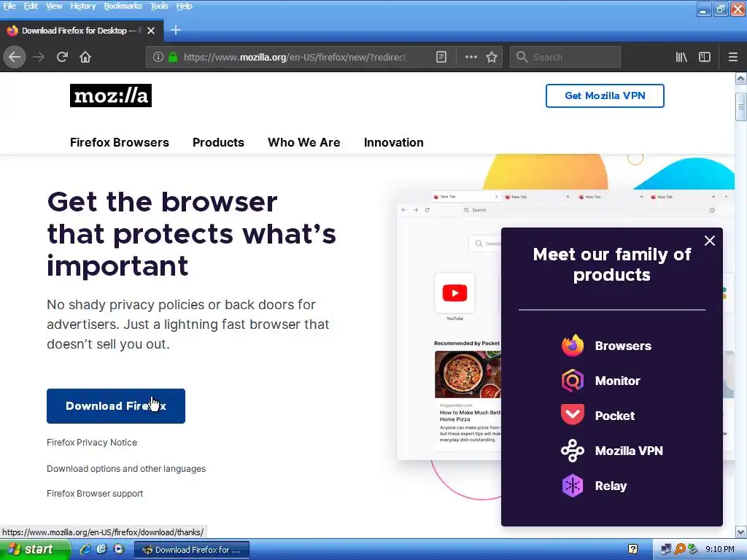This screenshot has width=747, height=560.
Task: Click vertical scrollbar up arrow
Action: (741, 79)
